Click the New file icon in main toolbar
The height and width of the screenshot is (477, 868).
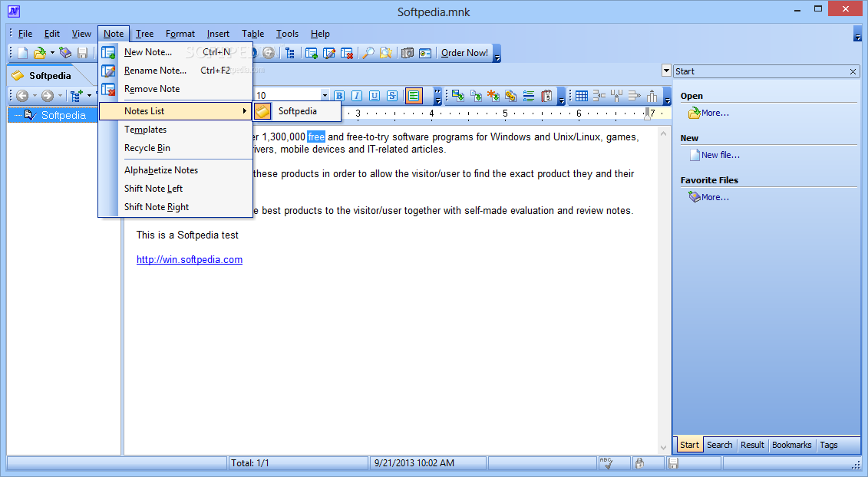coord(23,53)
